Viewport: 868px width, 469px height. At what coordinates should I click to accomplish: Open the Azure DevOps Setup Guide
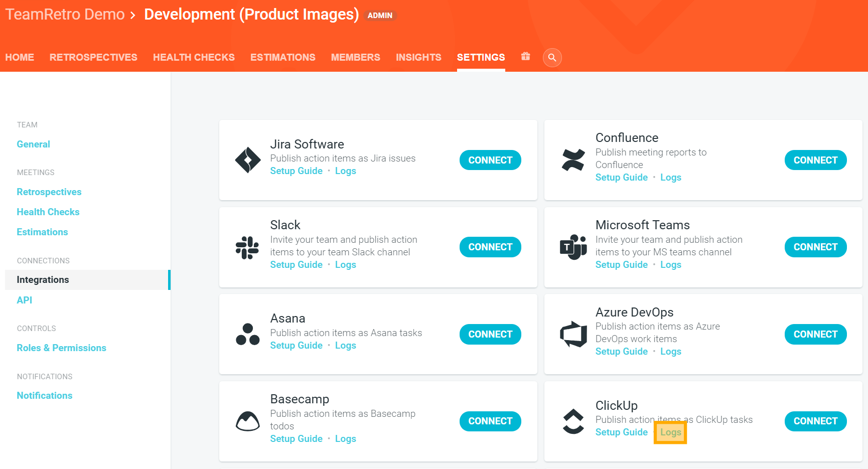622,352
